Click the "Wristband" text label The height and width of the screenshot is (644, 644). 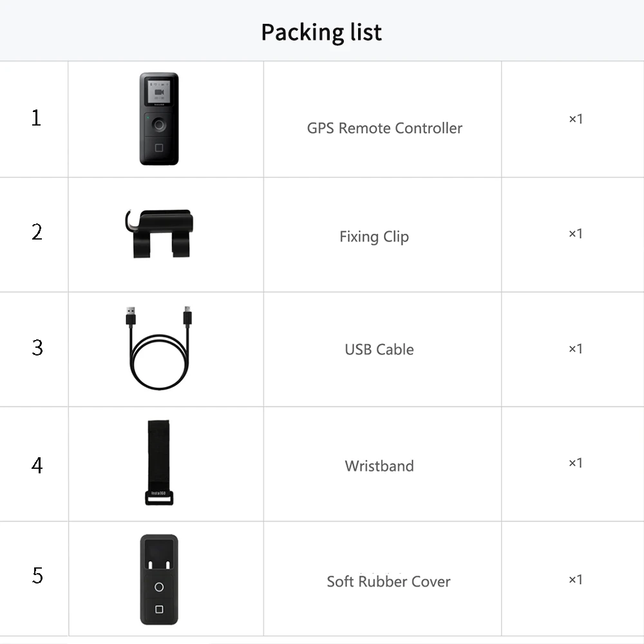pyautogui.click(x=379, y=466)
